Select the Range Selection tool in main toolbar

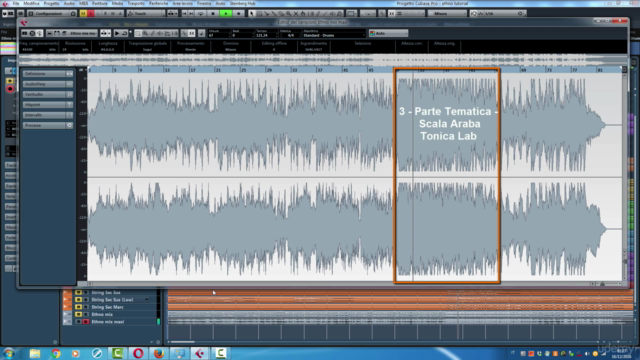(x=259, y=13)
